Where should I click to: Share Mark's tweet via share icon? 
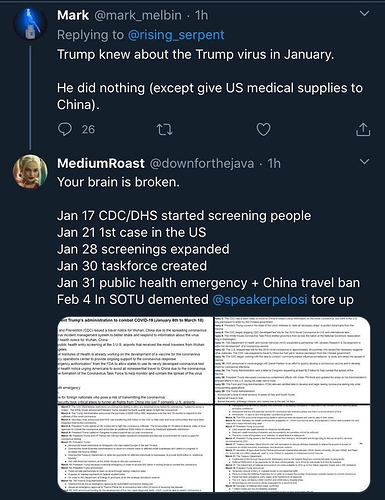coord(363,129)
